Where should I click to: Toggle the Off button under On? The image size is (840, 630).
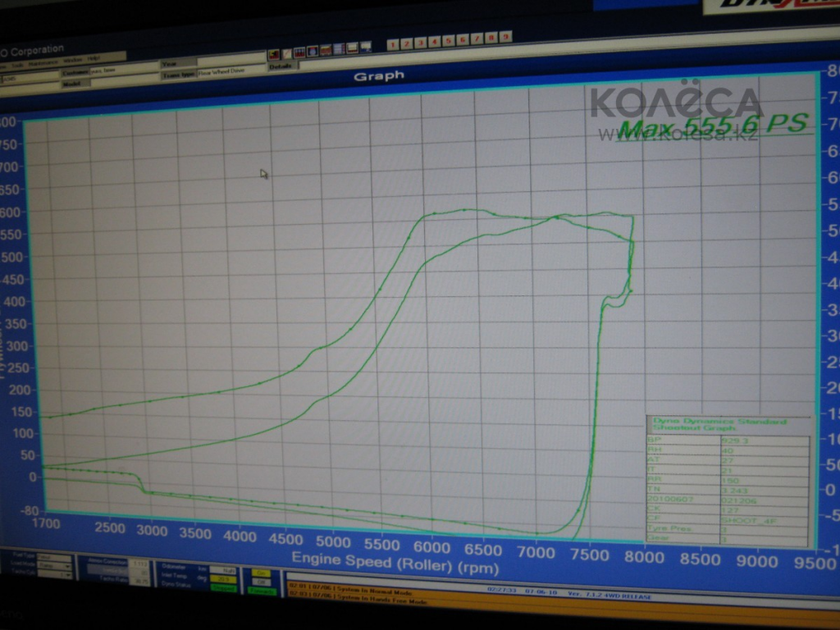261,582
